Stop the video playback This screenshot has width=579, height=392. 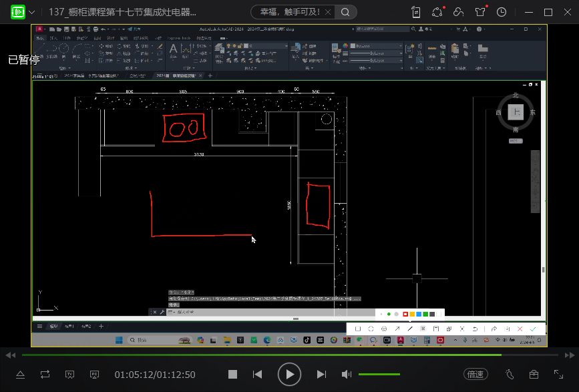[x=232, y=375]
